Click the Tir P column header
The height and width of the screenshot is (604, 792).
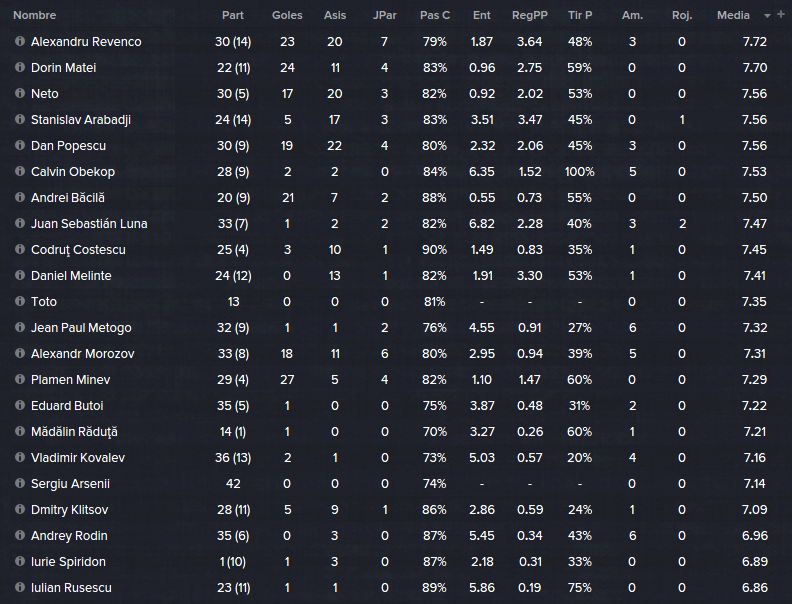[580, 15]
